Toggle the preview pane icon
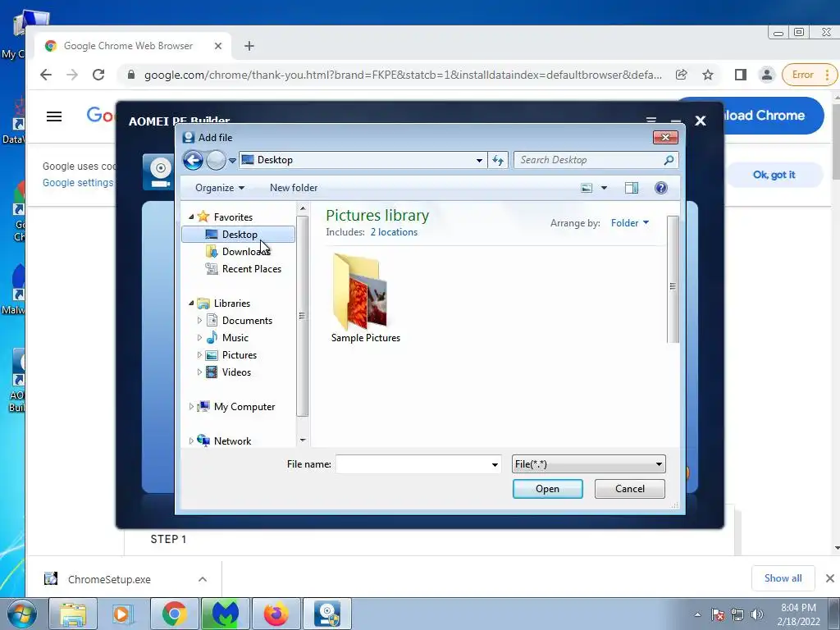This screenshot has height=630, width=840. (632, 188)
